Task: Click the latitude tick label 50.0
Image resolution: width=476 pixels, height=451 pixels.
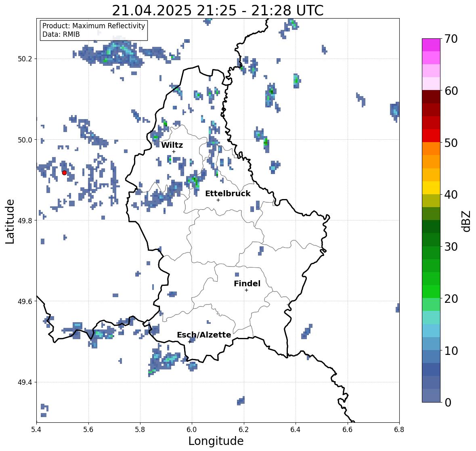Action: (x=25, y=140)
